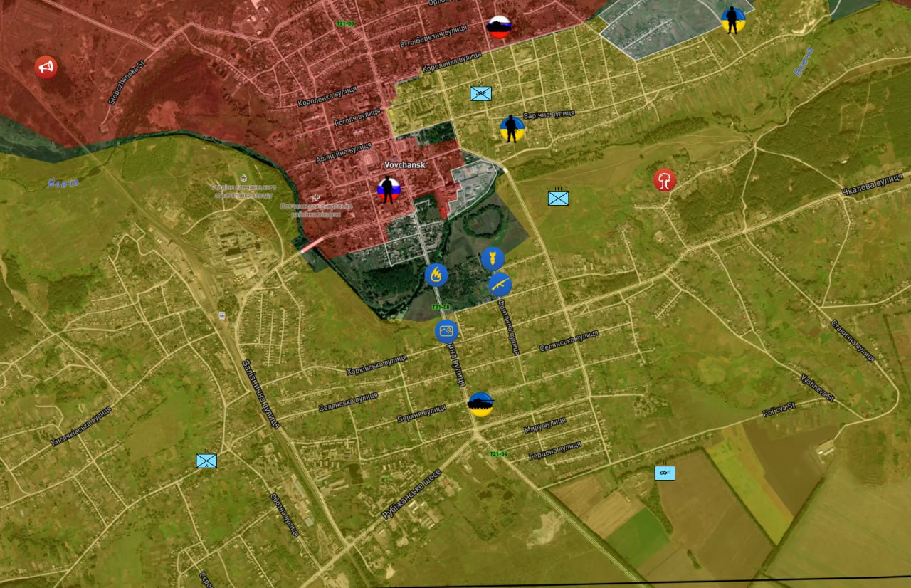Click Станічна вулиця street label

(x=852, y=341)
